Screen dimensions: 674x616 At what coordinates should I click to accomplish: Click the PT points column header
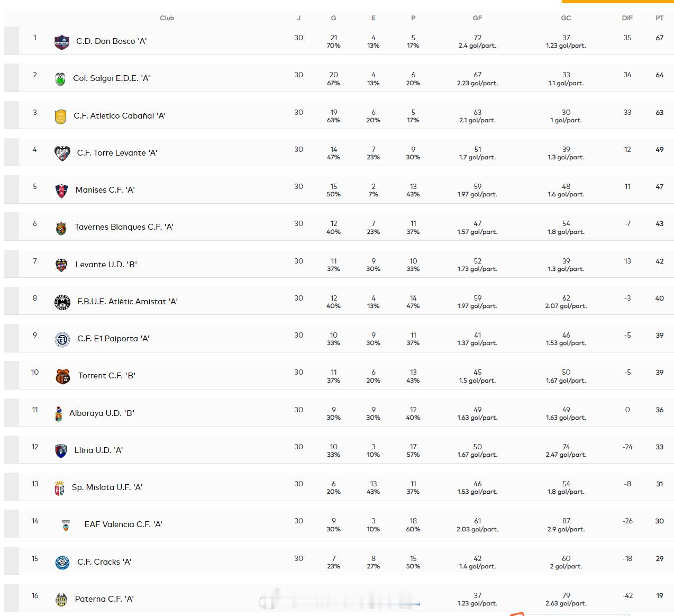pyautogui.click(x=660, y=18)
